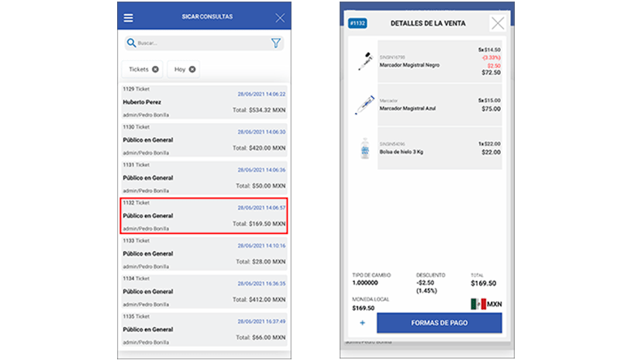Click the filter funnel icon
This screenshot has width=628, height=364.
(x=276, y=43)
